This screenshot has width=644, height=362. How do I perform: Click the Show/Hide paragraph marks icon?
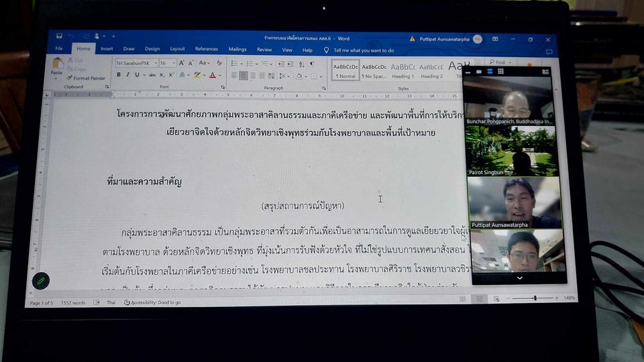tap(312, 64)
